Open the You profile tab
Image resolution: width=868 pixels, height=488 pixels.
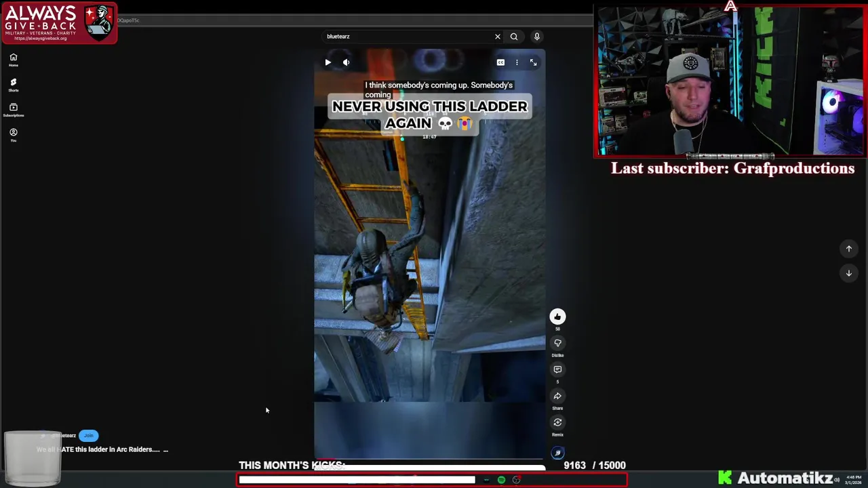pyautogui.click(x=13, y=135)
